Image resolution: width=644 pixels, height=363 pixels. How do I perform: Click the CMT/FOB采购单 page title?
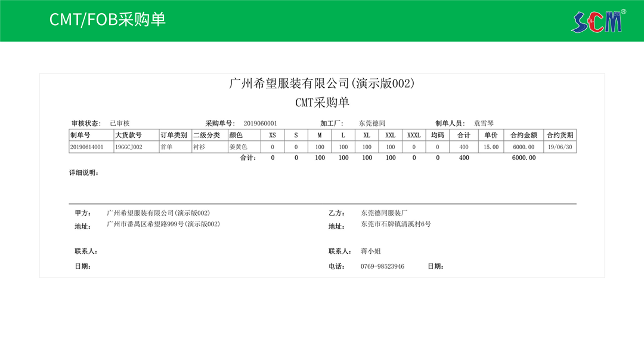(107, 20)
